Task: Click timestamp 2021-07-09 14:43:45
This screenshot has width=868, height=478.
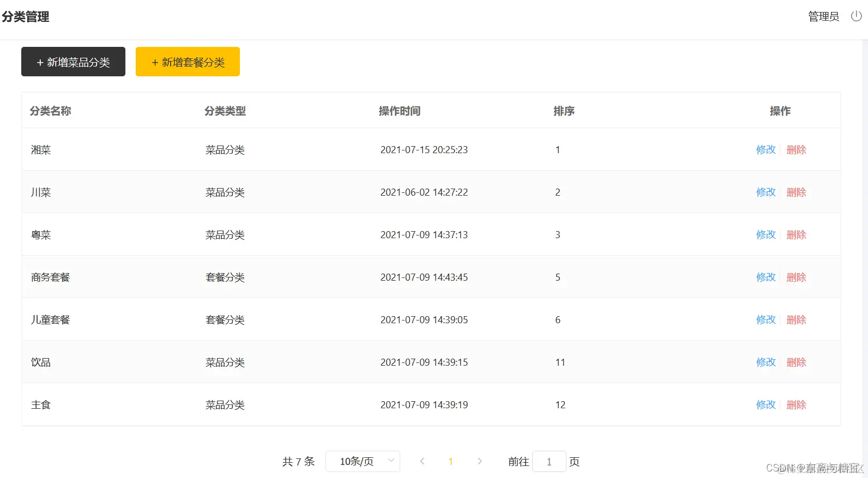Action: (x=424, y=277)
